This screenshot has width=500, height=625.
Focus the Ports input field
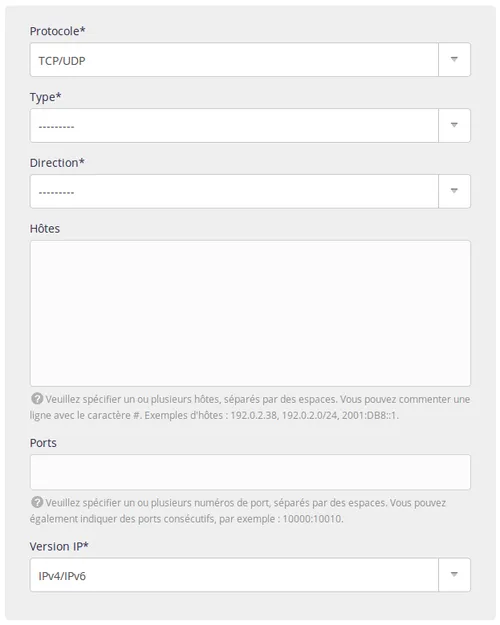pyautogui.click(x=250, y=472)
